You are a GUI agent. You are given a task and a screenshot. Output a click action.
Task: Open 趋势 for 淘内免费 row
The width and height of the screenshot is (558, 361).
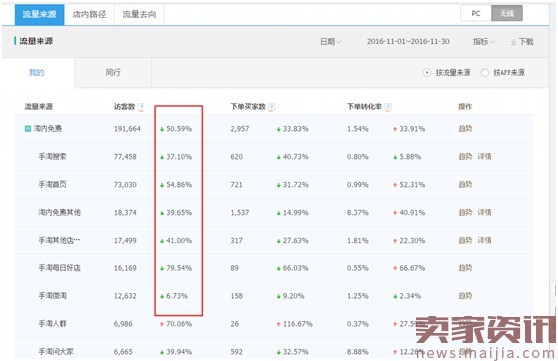click(465, 129)
